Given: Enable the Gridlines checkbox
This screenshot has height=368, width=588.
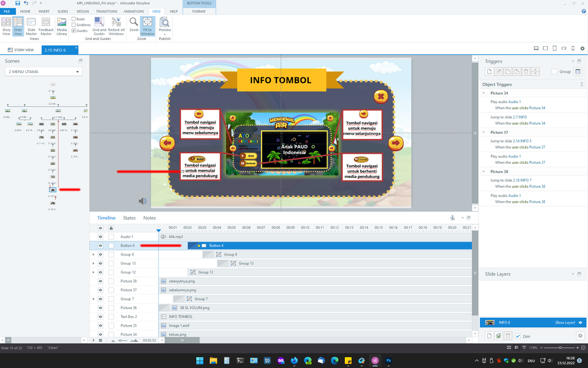Looking at the screenshot, I should coord(74,25).
